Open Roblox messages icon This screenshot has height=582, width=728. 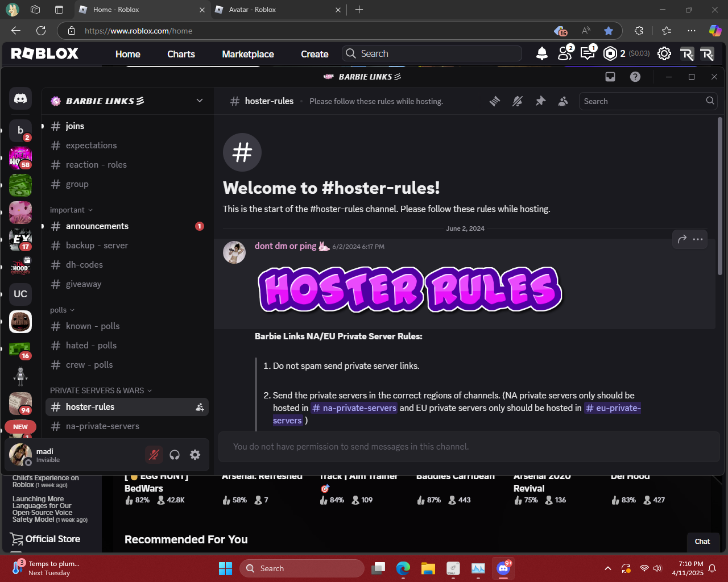pos(587,53)
